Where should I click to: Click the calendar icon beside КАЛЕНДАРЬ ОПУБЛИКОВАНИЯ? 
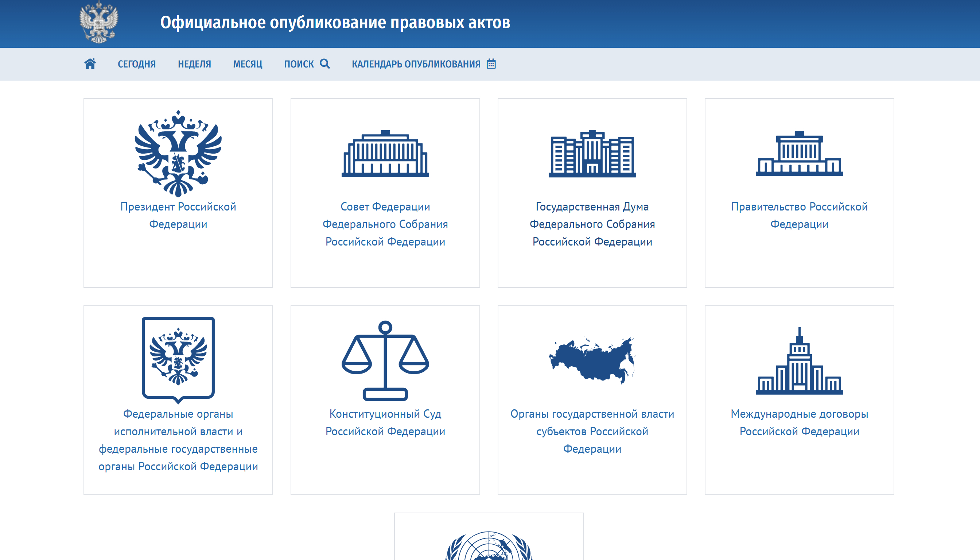click(x=491, y=63)
